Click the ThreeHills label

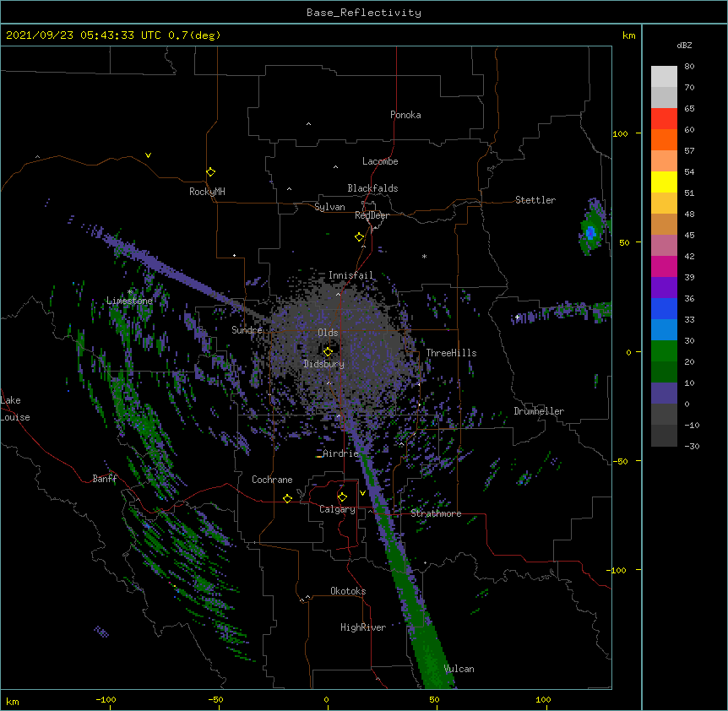tap(451, 353)
